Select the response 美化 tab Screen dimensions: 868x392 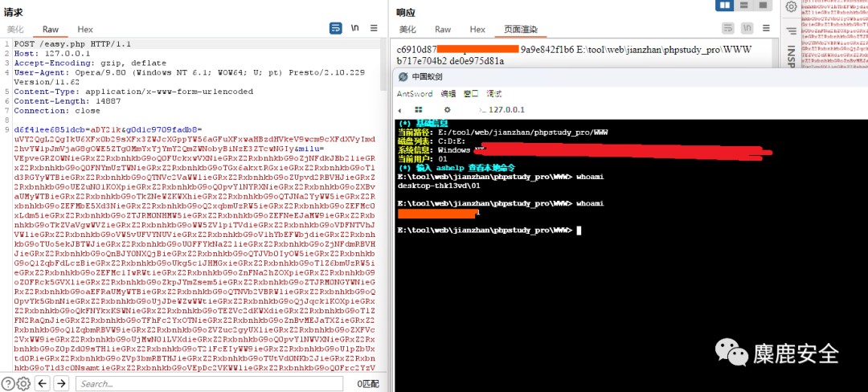point(408,29)
